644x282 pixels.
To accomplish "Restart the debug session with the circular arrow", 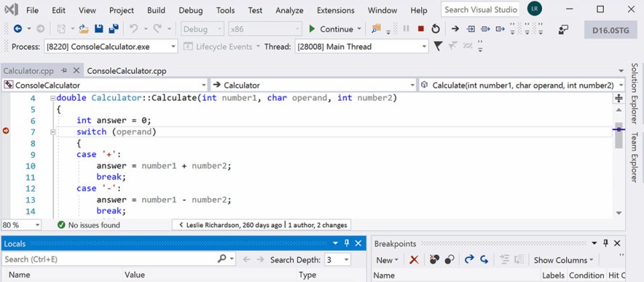I will click(x=435, y=29).
